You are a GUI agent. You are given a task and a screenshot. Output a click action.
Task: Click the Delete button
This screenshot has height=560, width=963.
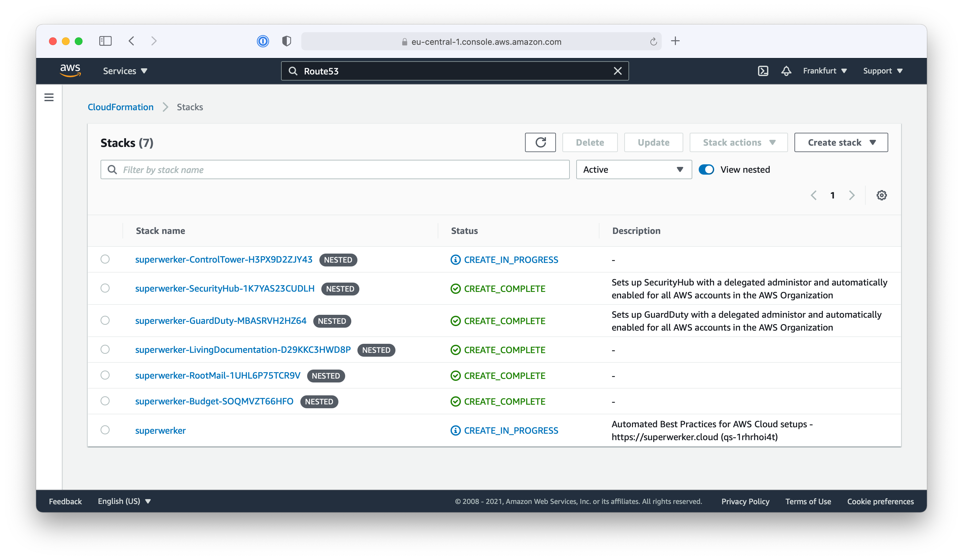click(x=590, y=142)
